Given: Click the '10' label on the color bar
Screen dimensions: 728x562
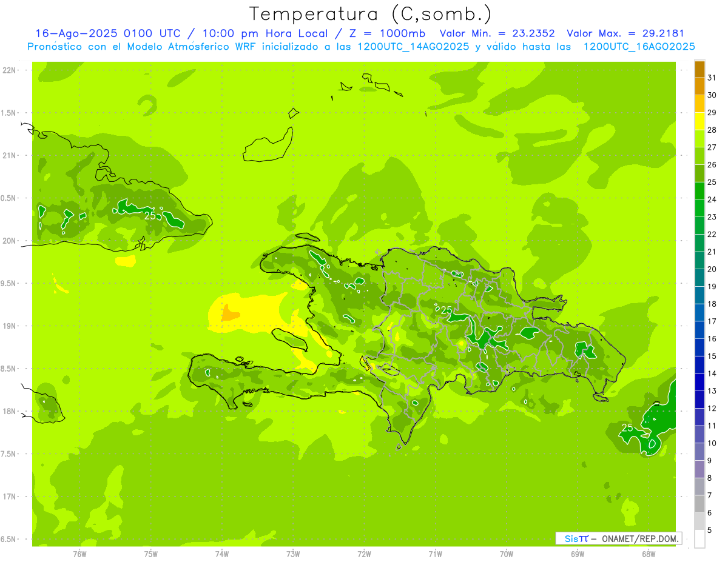Looking at the screenshot, I should pyautogui.click(x=712, y=443).
